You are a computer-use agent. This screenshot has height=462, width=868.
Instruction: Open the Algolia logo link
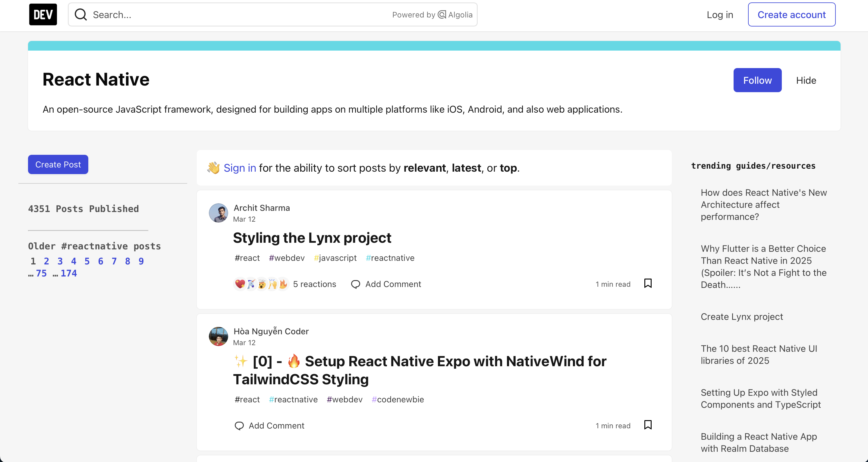[x=455, y=15]
